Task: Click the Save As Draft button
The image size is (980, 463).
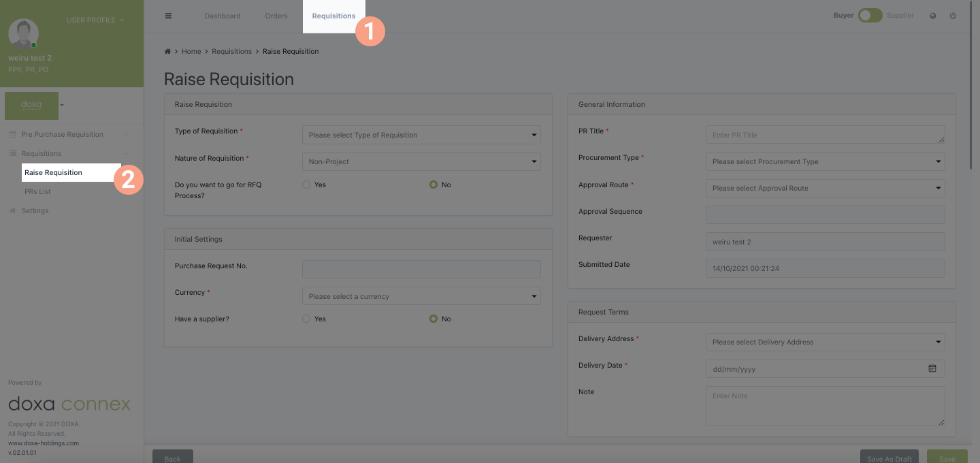Action: (x=889, y=458)
